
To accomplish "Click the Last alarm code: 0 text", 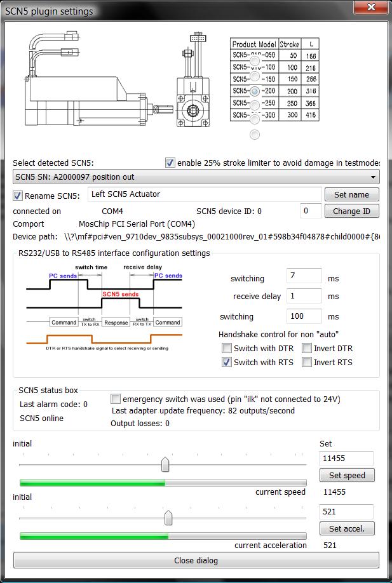I will click(53, 404).
